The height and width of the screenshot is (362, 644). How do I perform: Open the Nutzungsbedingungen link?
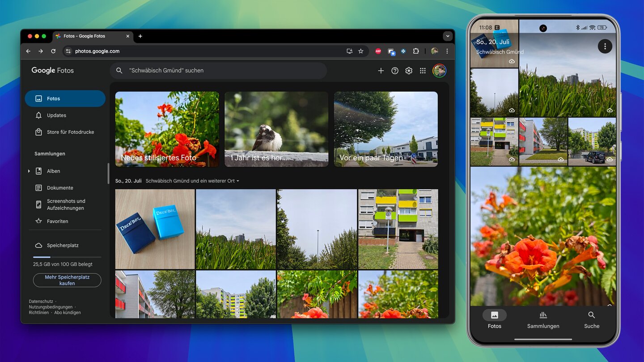pyautogui.click(x=51, y=307)
